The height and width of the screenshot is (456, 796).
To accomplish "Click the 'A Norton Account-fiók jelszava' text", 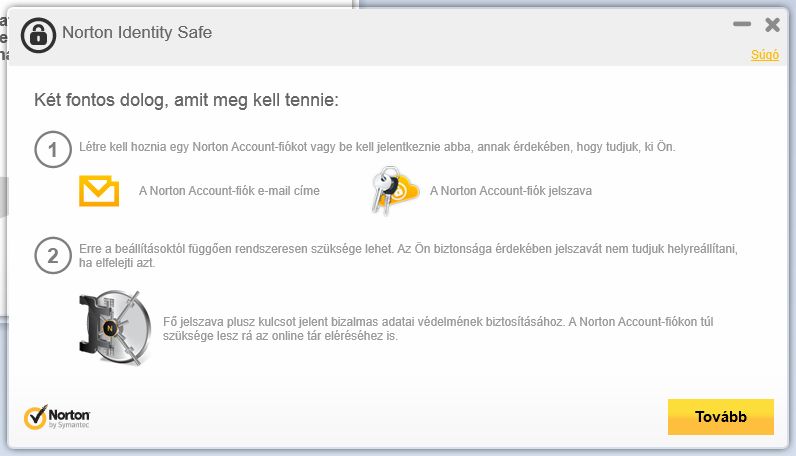I will click(x=511, y=191).
